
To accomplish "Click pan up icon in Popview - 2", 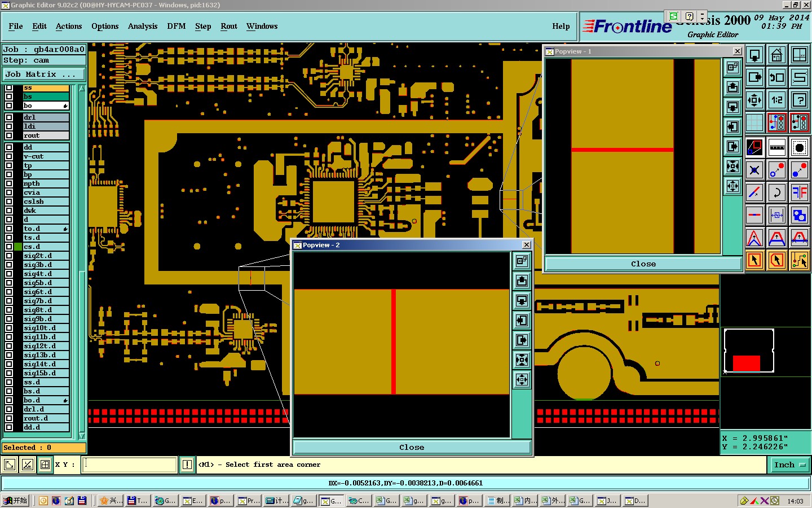I will 522,281.
